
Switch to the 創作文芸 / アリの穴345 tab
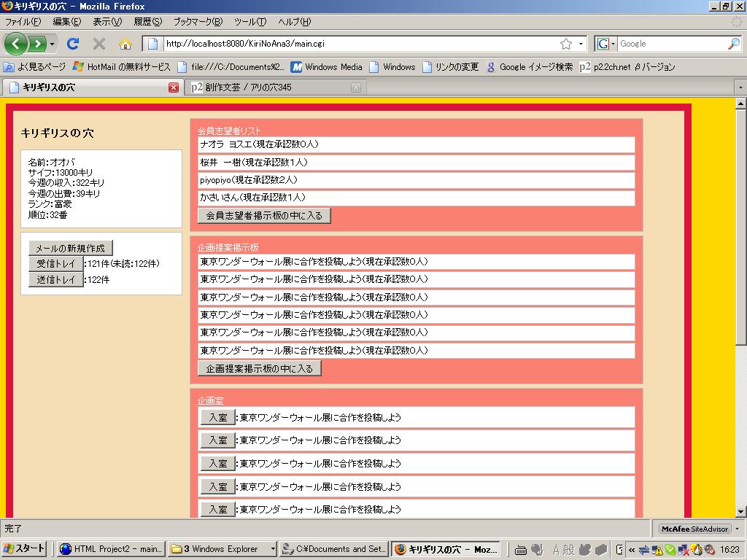click(271, 87)
